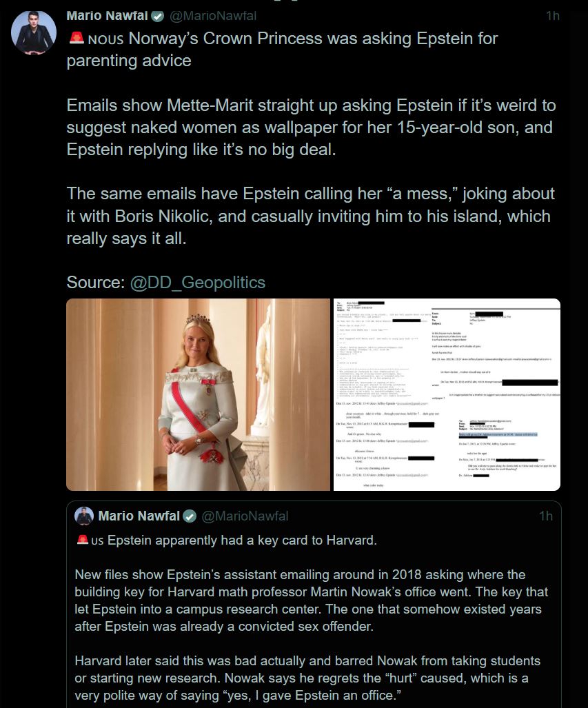The image size is (588, 708).
Task: Open Mario Nawfal's large profile avatar
Action: click(33, 33)
